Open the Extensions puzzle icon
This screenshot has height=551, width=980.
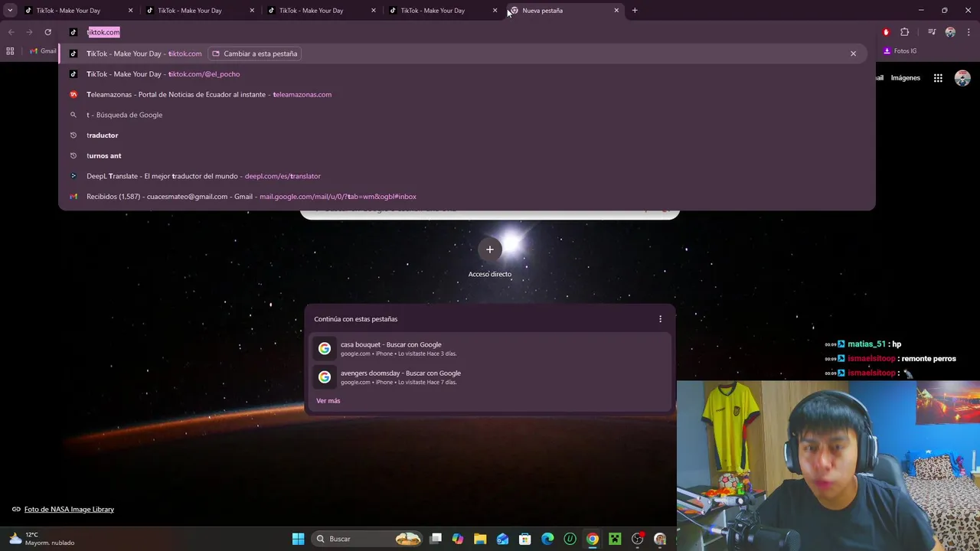[x=905, y=32]
